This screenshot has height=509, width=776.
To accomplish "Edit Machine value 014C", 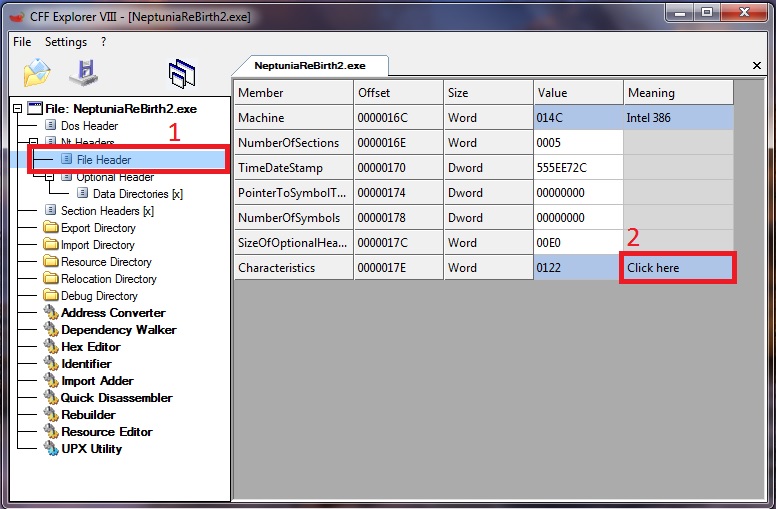I will coord(579,117).
